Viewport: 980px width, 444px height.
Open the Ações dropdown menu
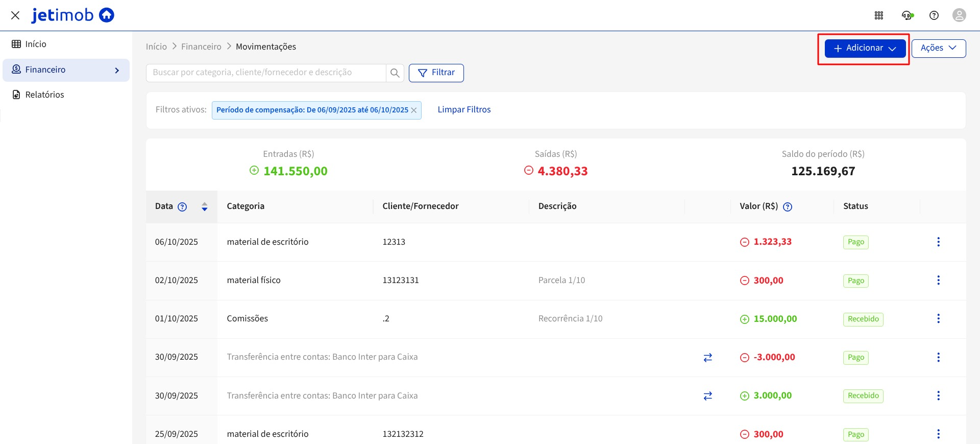click(938, 49)
